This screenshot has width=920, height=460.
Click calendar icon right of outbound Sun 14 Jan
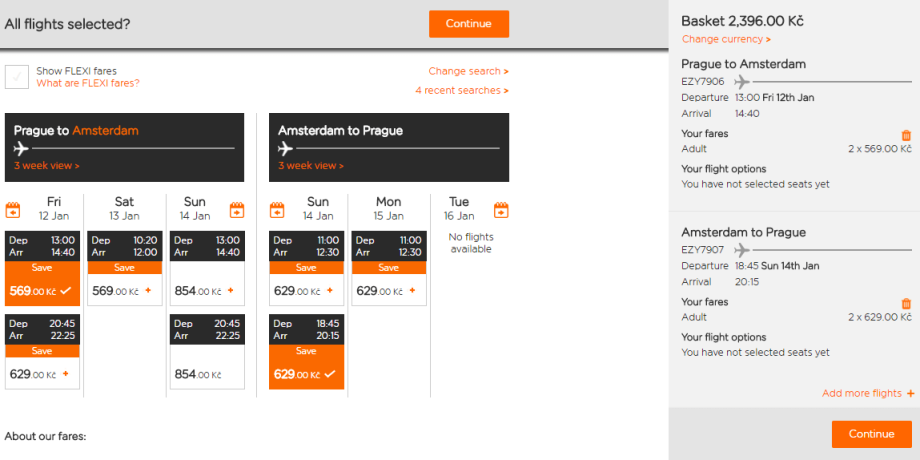coord(237,210)
